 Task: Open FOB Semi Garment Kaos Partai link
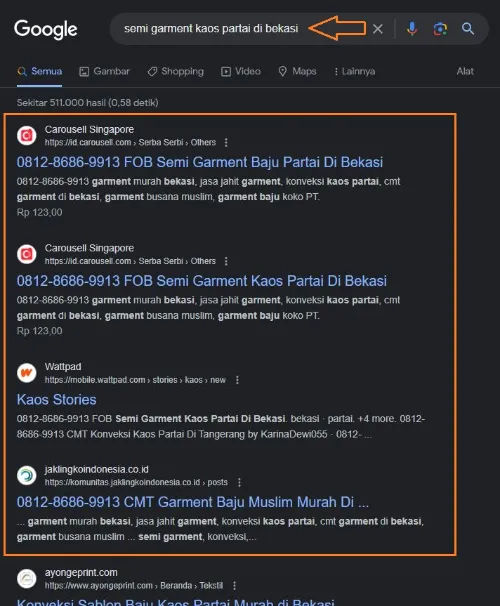[x=202, y=281]
